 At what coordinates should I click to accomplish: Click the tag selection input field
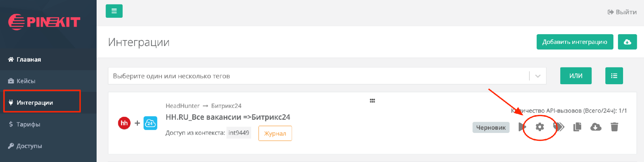pos(319,76)
